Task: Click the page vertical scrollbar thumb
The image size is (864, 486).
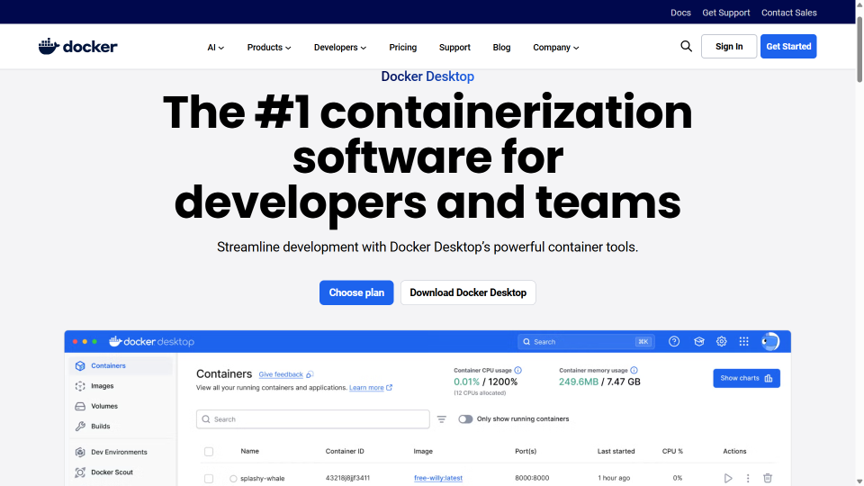Action: pos(860,50)
